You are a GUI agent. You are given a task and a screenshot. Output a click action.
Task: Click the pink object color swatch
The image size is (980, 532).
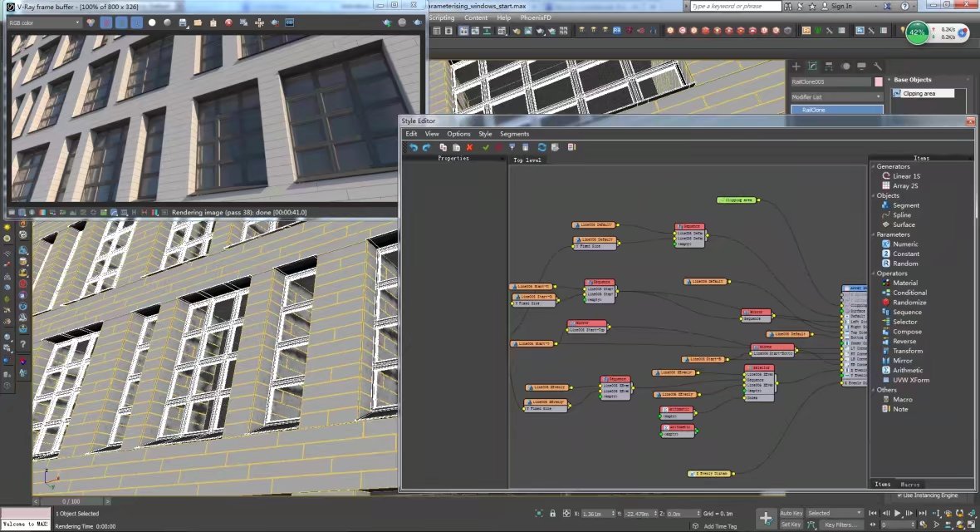[x=878, y=82]
